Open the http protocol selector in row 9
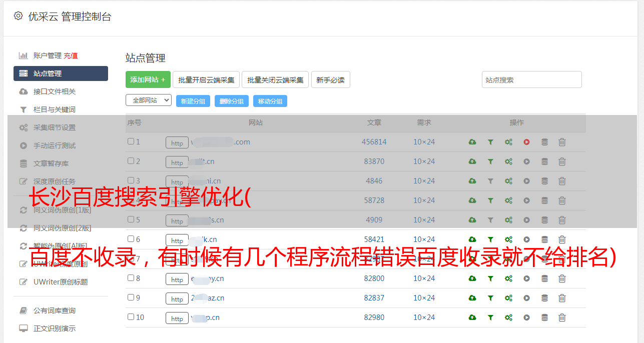644x343 pixels. (177, 299)
